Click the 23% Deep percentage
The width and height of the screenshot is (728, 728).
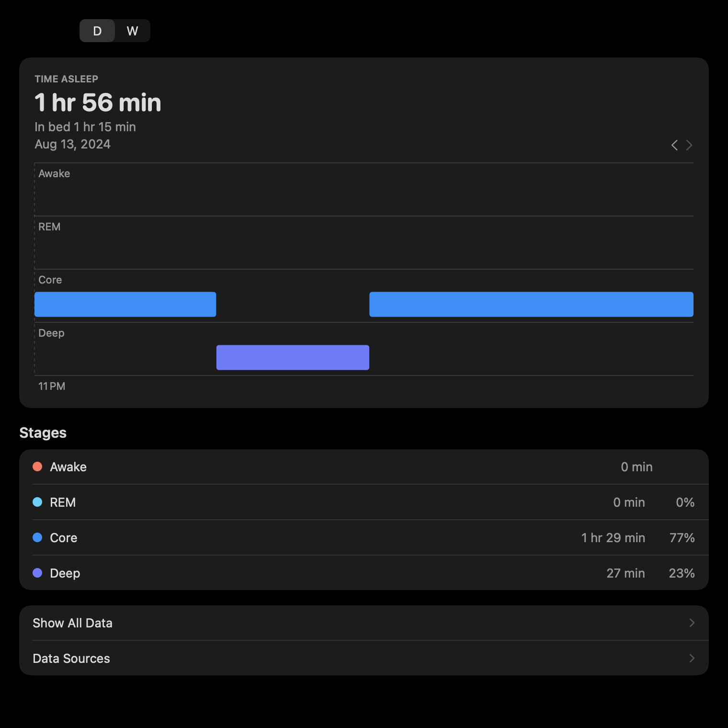coord(682,573)
